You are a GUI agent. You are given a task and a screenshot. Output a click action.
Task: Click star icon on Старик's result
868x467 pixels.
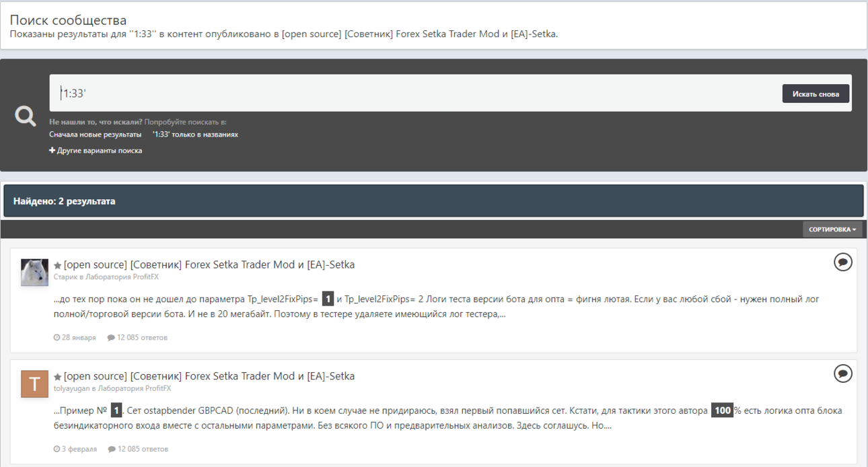point(58,266)
